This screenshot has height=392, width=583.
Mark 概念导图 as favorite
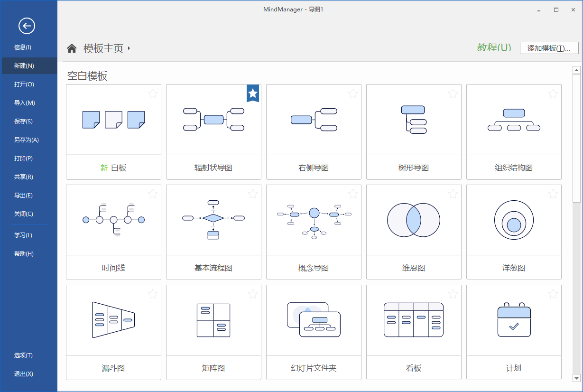[x=353, y=194]
